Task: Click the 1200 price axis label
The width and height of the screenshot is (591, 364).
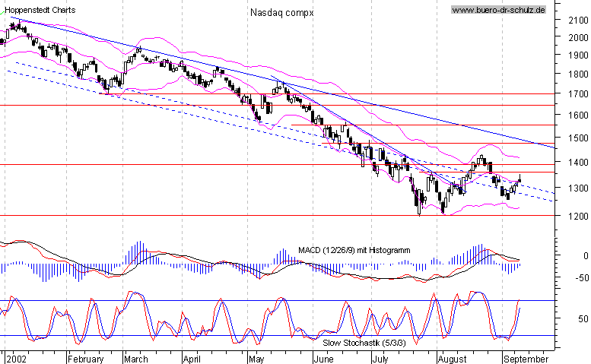Action: point(578,217)
